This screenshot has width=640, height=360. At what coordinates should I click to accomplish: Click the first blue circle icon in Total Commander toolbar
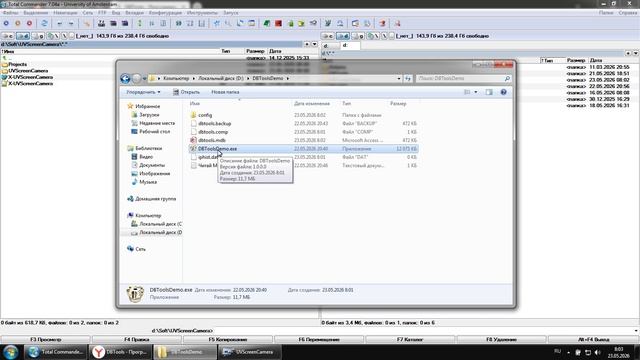pos(6,24)
